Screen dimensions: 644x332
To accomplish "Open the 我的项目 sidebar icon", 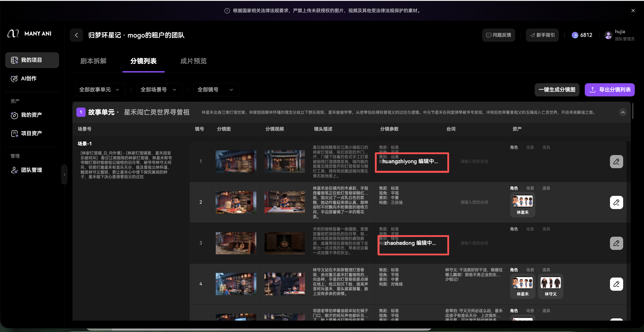I will (x=14, y=60).
